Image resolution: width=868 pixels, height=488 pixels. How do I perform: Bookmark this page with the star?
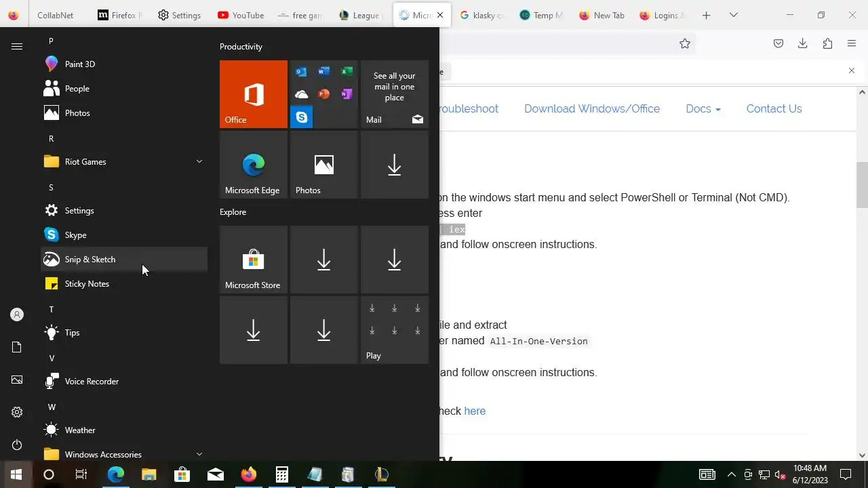(685, 43)
